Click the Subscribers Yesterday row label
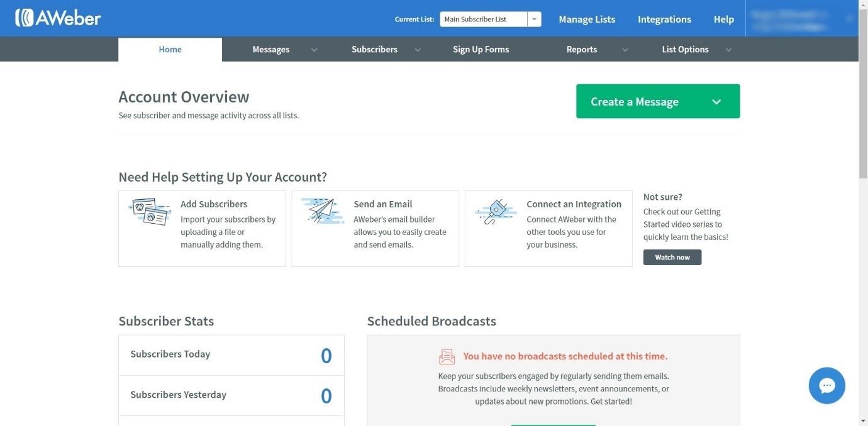Viewport: 868px width, 426px height. pos(179,395)
